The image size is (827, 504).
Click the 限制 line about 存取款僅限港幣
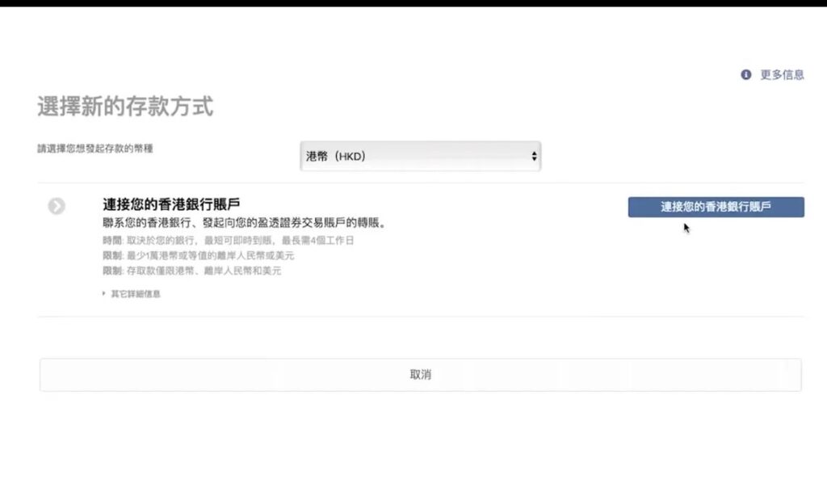(191, 271)
